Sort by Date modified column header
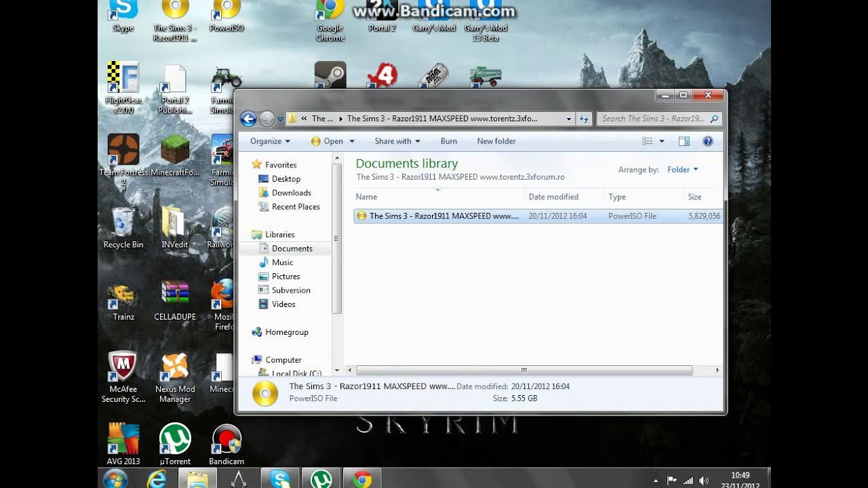This screenshot has height=488, width=868. point(565,197)
